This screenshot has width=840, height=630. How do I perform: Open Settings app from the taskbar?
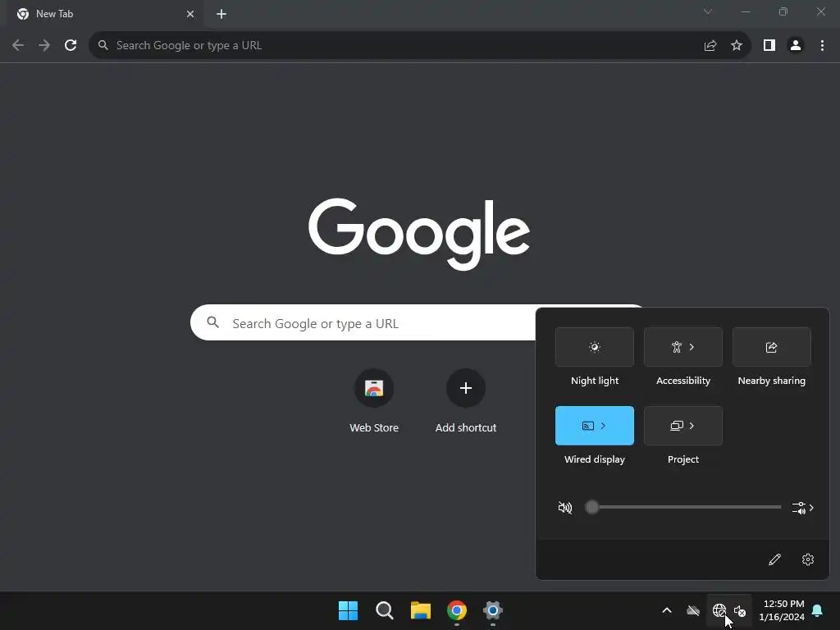click(493, 610)
